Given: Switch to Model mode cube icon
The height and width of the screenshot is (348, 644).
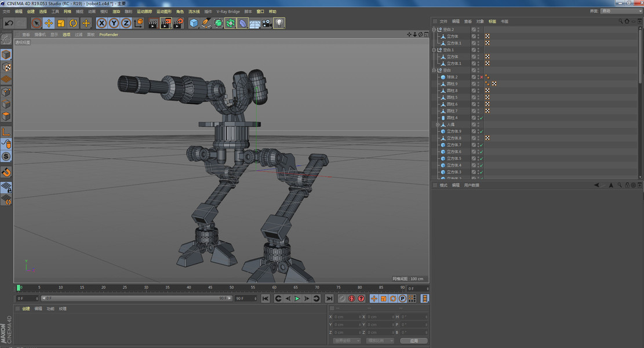Looking at the screenshot, I should pos(6,55).
